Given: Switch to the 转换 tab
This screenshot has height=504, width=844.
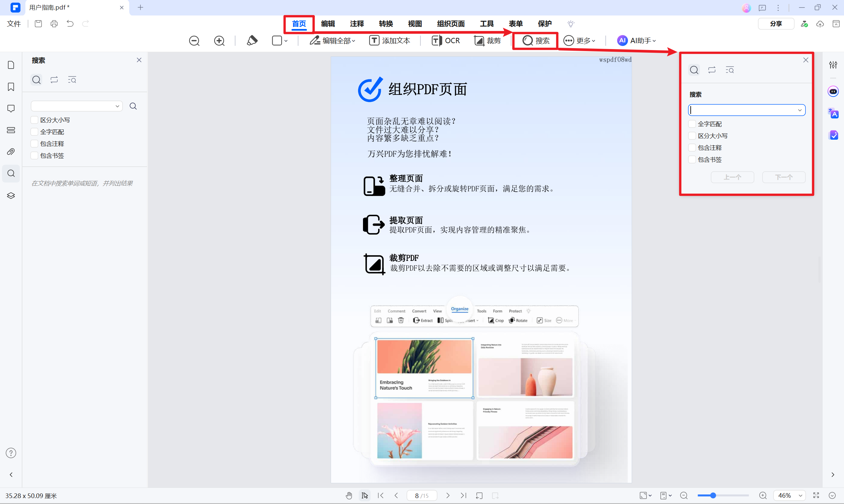Looking at the screenshot, I should click(x=385, y=23).
